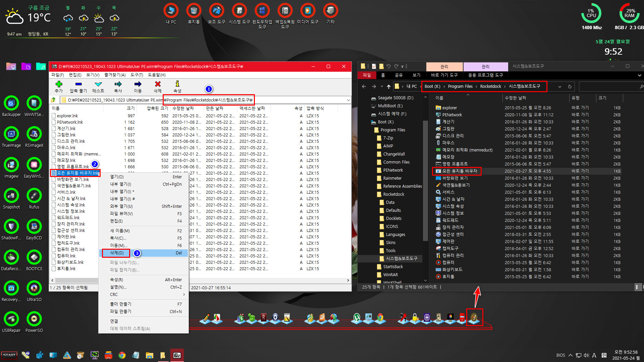Viewport: 644px width, 362px height.
Task: Switch to 응용 프로그램 도구 tab
Action: pyautogui.click(x=485, y=75)
